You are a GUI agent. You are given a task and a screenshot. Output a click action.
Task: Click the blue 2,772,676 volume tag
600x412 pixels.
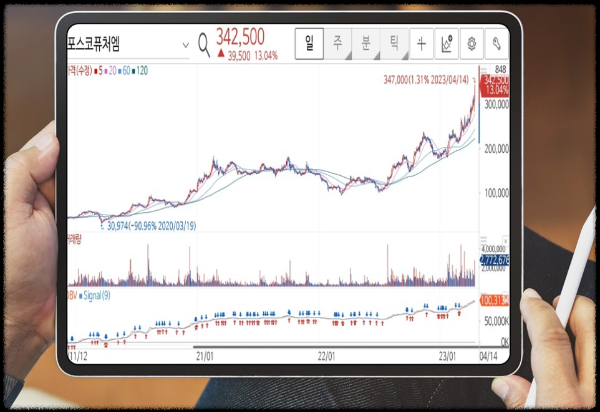(494, 260)
